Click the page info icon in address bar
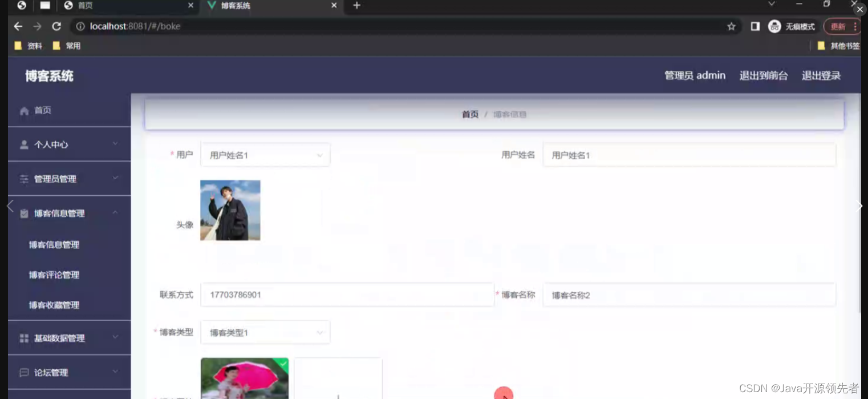Screen dimensions: 868x399 tap(80, 26)
